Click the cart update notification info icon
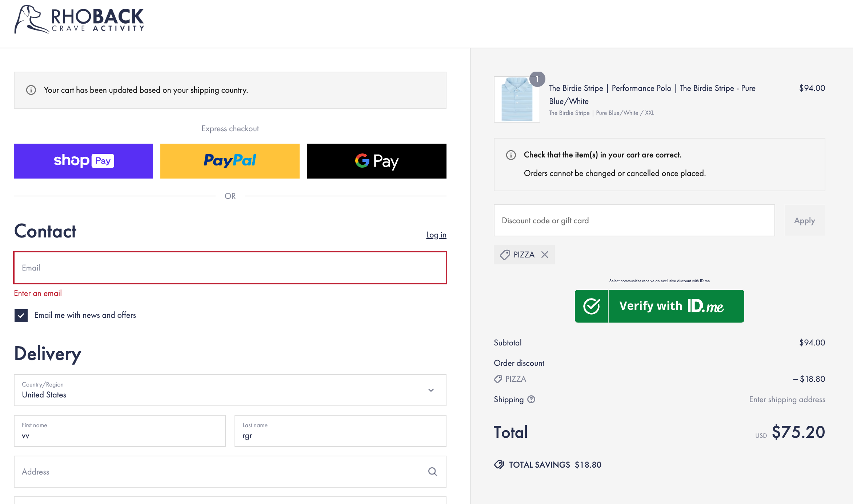 [31, 90]
